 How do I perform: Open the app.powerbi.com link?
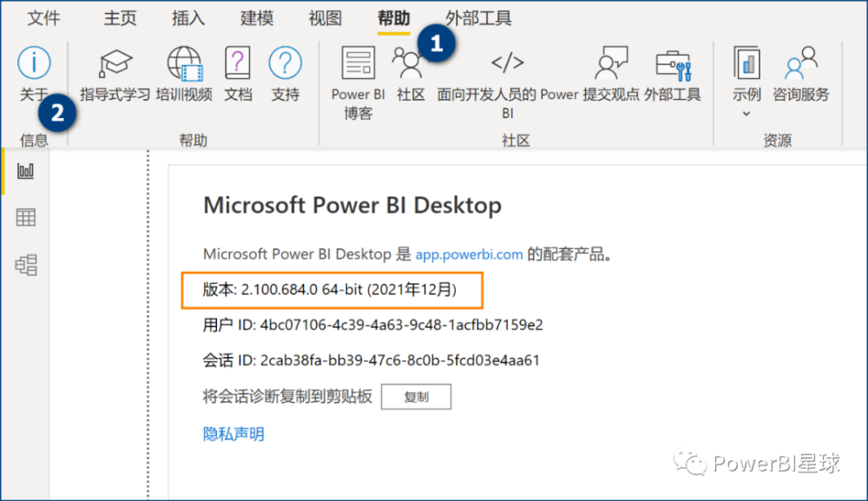pos(469,254)
